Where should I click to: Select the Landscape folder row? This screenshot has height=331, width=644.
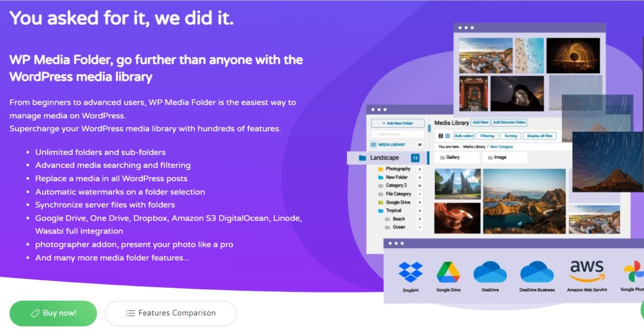click(x=388, y=158)
